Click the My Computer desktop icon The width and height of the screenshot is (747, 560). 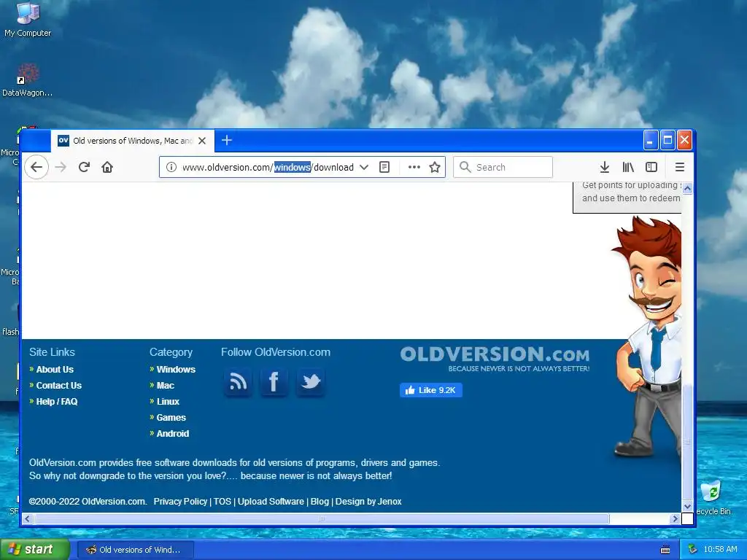point(28,20)
